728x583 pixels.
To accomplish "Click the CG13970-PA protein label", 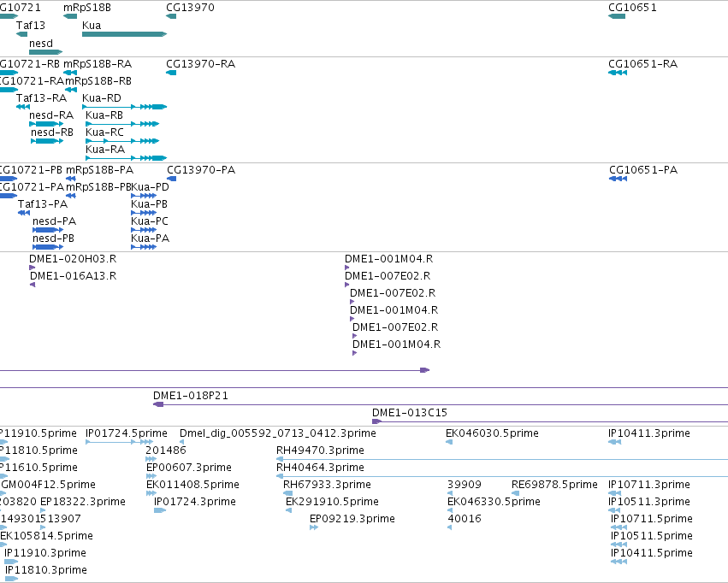I will click(x=201, y=170).
